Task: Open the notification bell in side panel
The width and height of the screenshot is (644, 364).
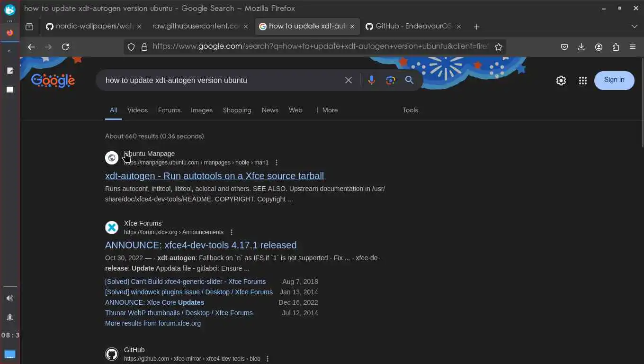Action: (x=10, y=317)
